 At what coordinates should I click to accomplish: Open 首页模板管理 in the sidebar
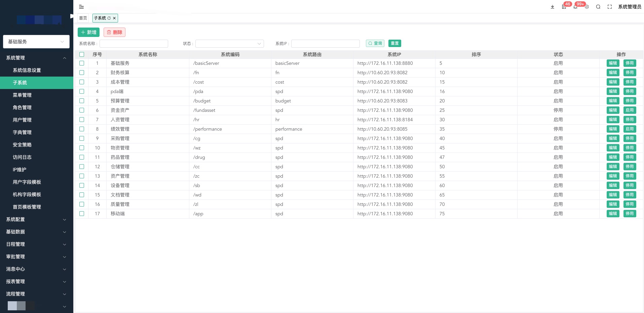pos(36,207)
